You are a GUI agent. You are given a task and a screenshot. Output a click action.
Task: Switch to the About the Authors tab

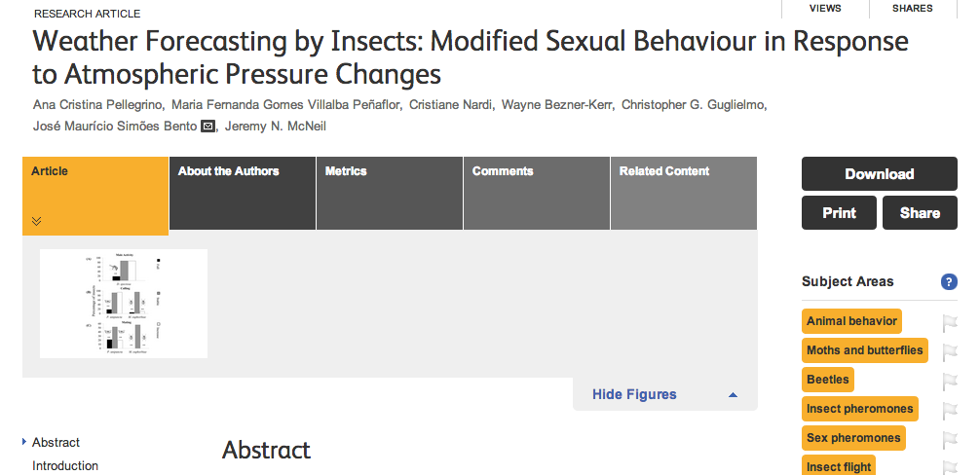click(242, 193)
